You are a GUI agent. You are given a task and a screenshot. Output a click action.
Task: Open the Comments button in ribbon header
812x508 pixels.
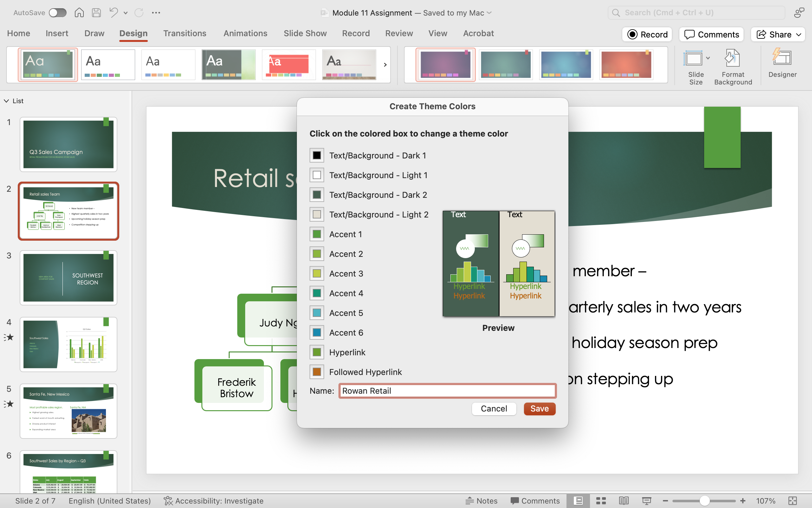711,34
